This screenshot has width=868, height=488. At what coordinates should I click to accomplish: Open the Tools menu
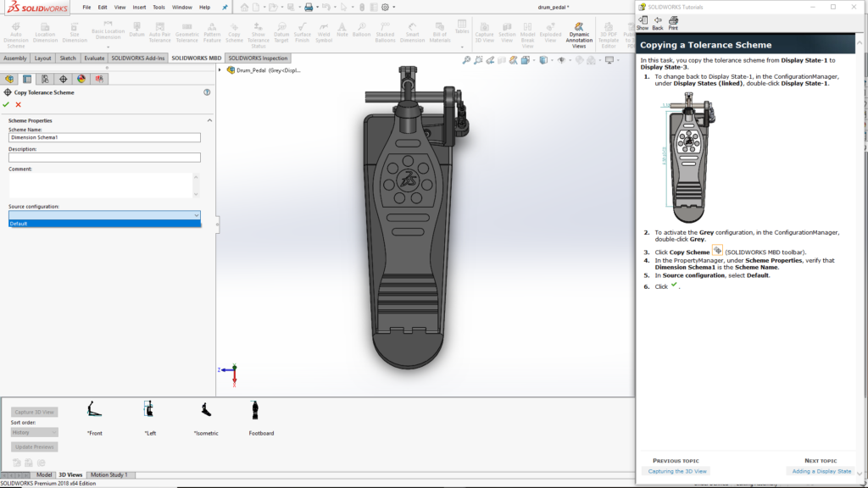[159, 7]
